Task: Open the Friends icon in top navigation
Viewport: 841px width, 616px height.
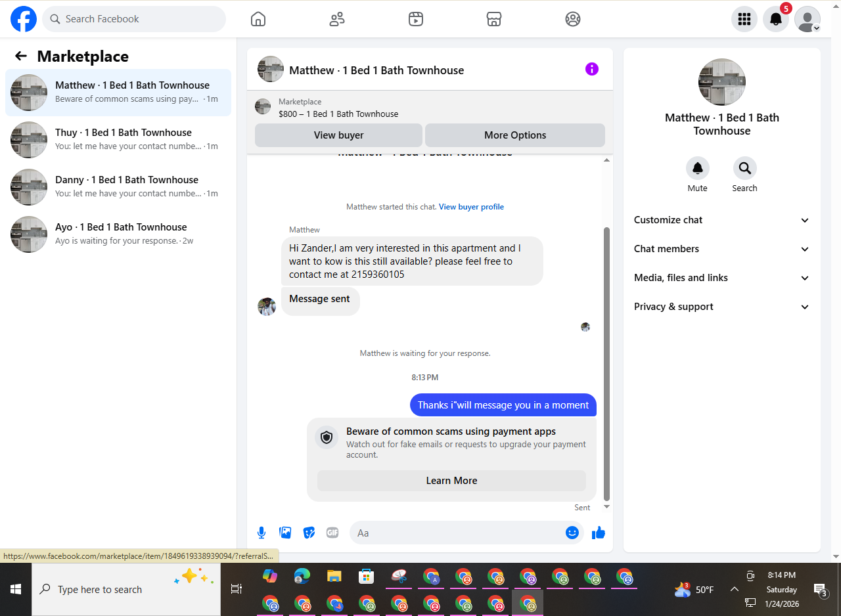Action: 337,19
